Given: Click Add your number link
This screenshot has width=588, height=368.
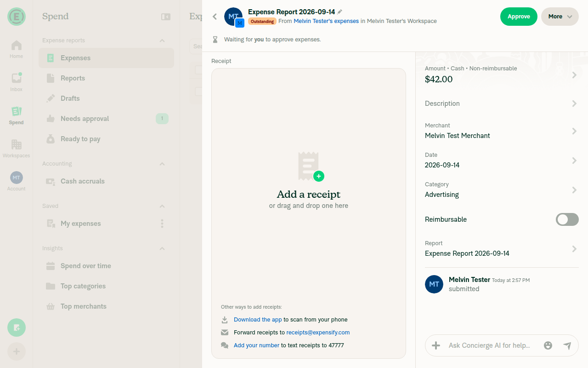Looking at the screenshot, I should click(256, 345).
